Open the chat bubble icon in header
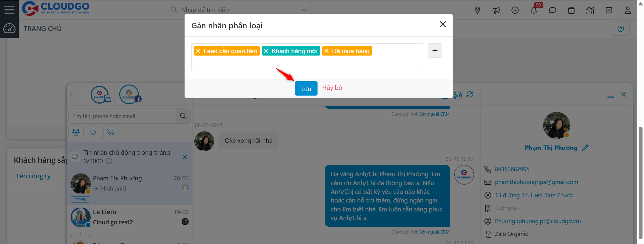Screen dimensions: 644x244 coord(552,10)
